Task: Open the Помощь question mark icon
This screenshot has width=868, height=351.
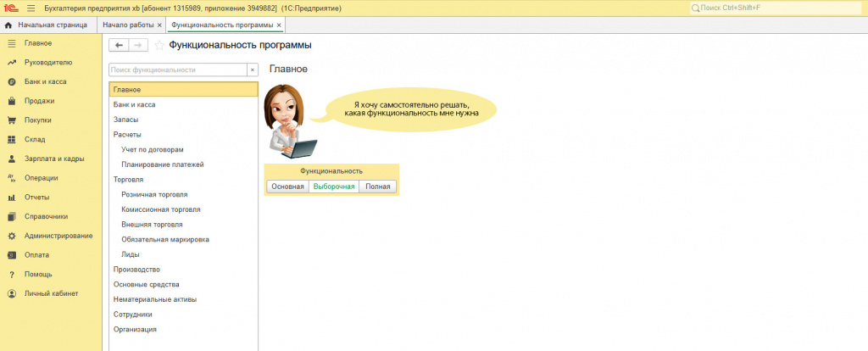Action: click(12, 275)
